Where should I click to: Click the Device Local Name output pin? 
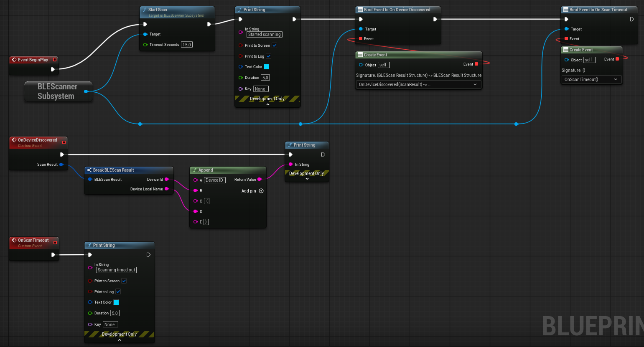(166, 189)
